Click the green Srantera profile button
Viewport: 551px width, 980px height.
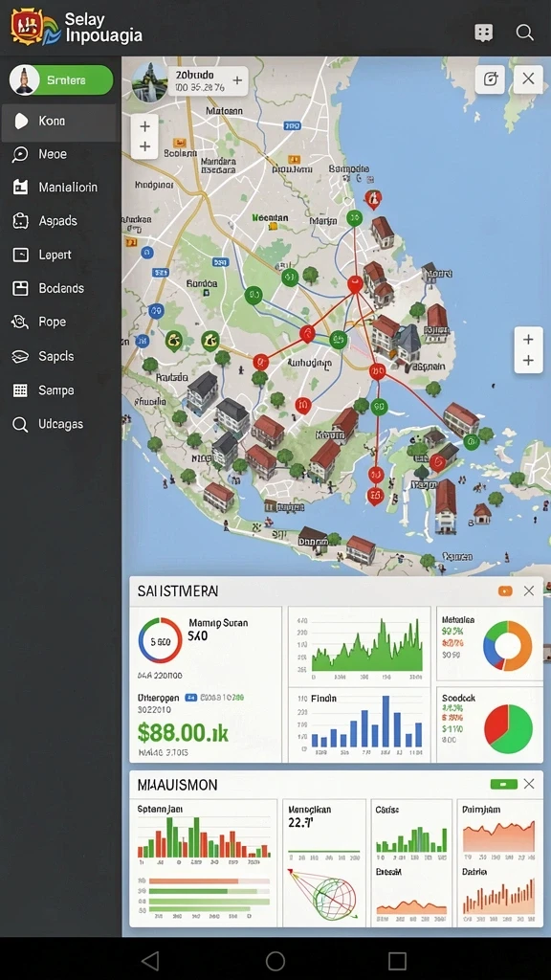click(x=61, y=80)
